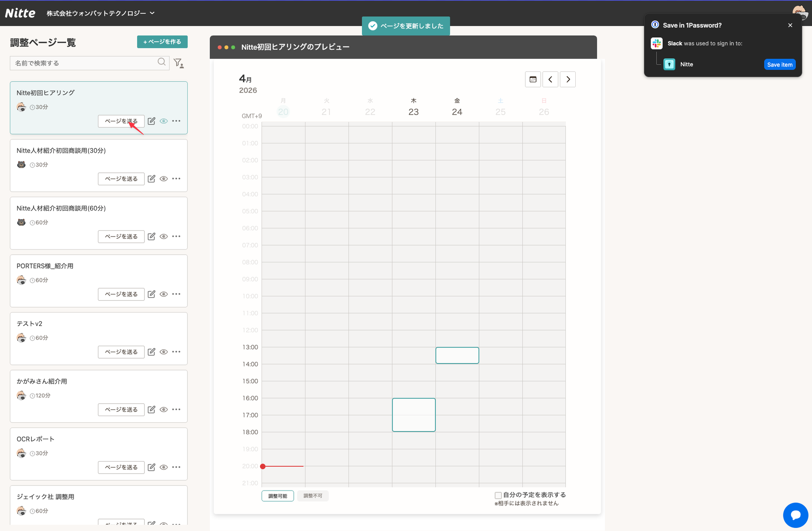This screenshot has width=812, height=531.
Task: Click the +ページを作る button
Action: [162, 42]
